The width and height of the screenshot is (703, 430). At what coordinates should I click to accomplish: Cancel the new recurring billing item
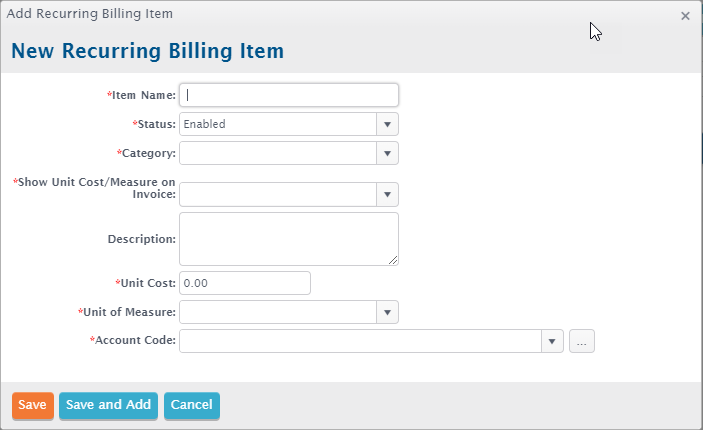[x=192, y=405]
